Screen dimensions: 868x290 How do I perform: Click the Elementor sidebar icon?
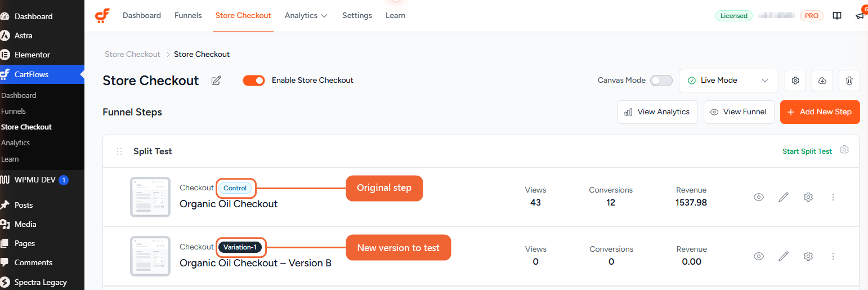(x=5, y=55)
